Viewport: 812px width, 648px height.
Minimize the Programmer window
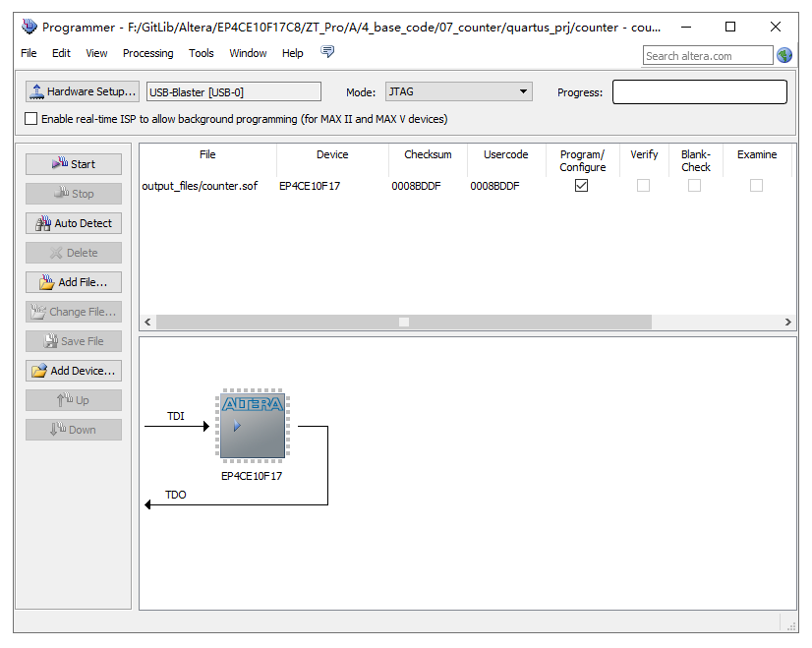point(686,27)
